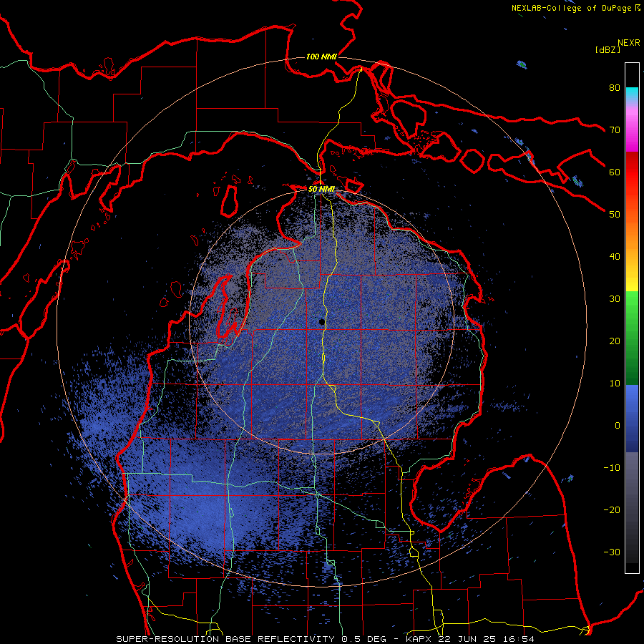The height and width of the screenshot is (644, 644).
Task: Click the -10 value on dBZ scale
Action: tap(612, 468)
